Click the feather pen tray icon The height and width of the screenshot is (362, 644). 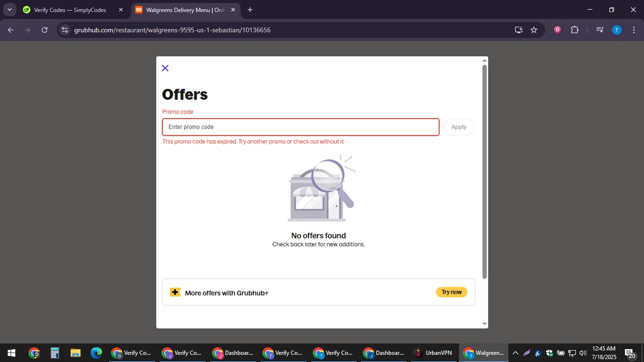(x=527, y=353)
